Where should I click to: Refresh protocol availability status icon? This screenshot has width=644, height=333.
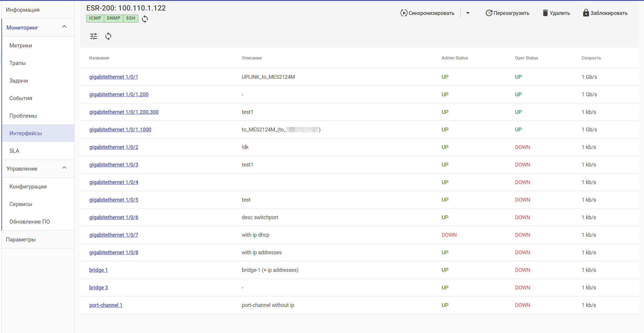coord(145,19)
